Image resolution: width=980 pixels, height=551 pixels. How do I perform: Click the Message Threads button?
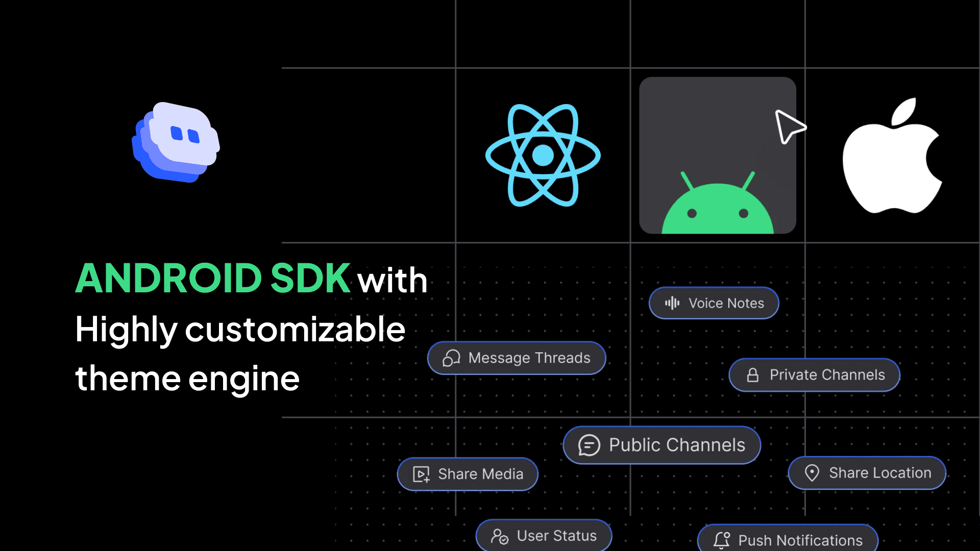click(517, 358)
